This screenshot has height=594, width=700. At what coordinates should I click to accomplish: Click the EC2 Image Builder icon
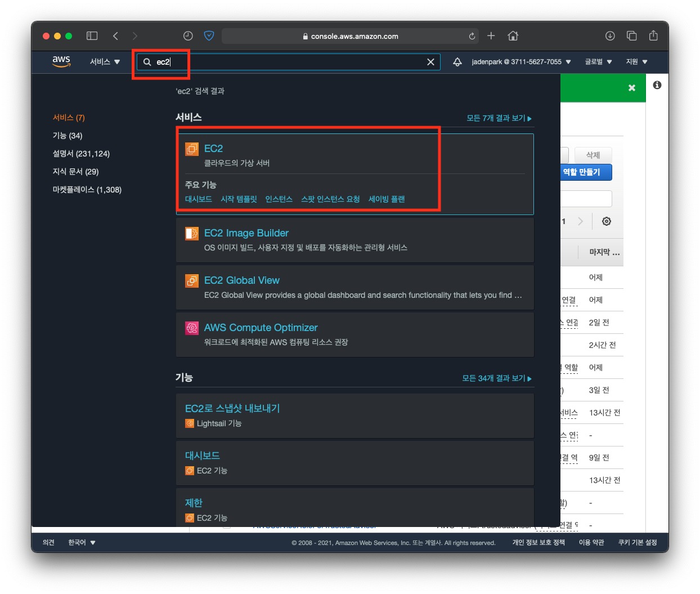(x=192, y=233)
